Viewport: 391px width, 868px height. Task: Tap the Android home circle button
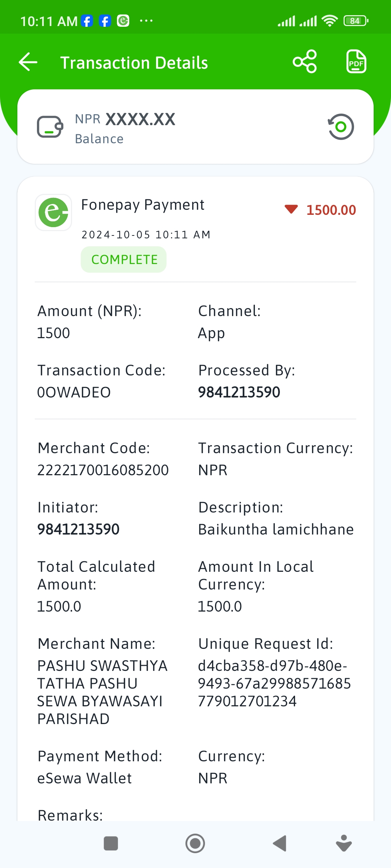tap(195, 843)
